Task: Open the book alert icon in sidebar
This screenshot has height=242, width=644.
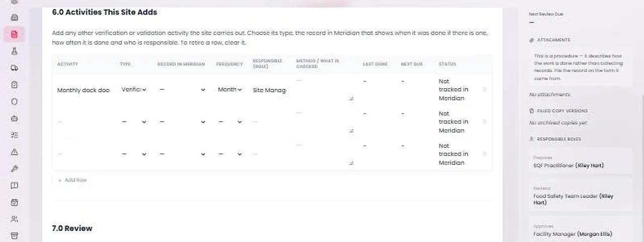Action: point(14,186)
